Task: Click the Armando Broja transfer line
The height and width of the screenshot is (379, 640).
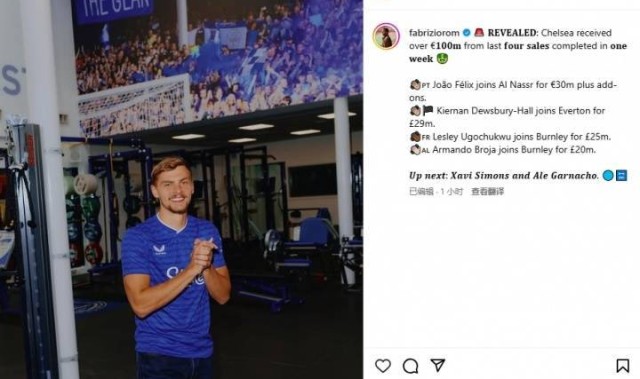Action: point(502,150)
